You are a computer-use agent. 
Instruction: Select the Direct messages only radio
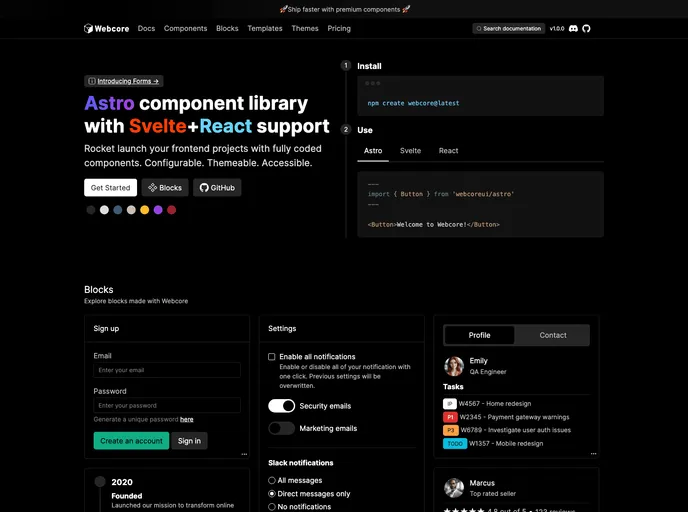272,494
